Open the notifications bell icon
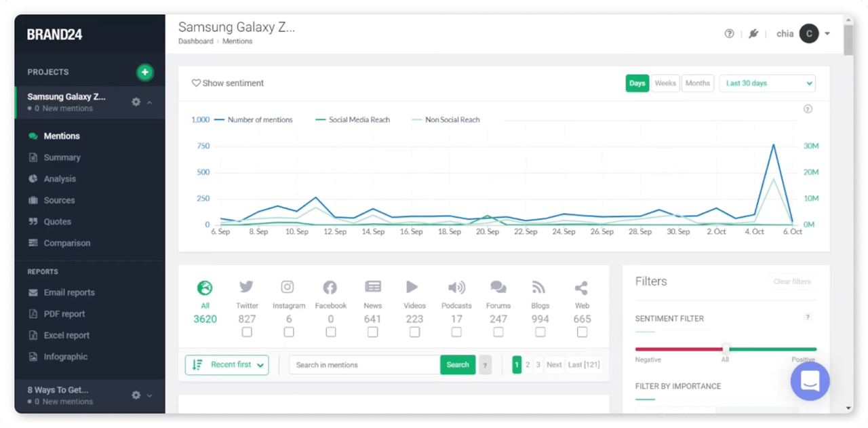The height and width of the screenshot is (428, 868). click(753, 33)
